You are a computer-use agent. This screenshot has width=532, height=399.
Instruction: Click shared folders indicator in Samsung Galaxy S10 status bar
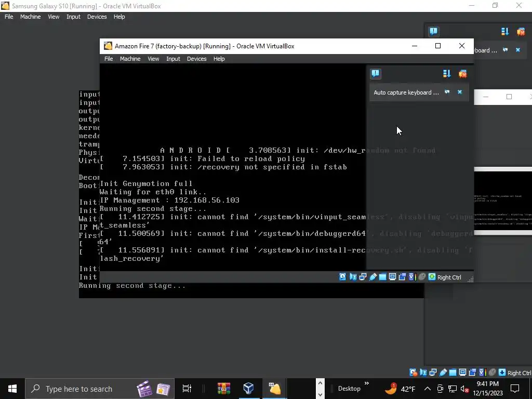[453, 373]
